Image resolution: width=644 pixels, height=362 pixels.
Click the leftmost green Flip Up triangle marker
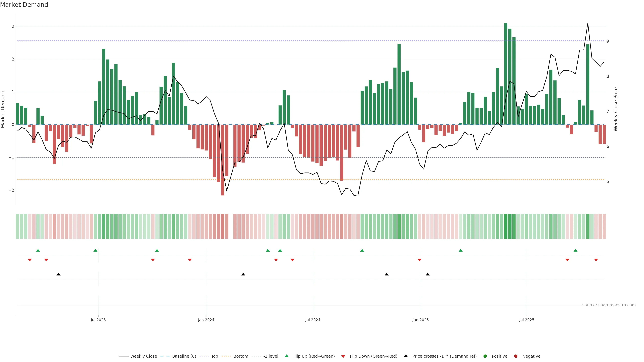(38, 250)
